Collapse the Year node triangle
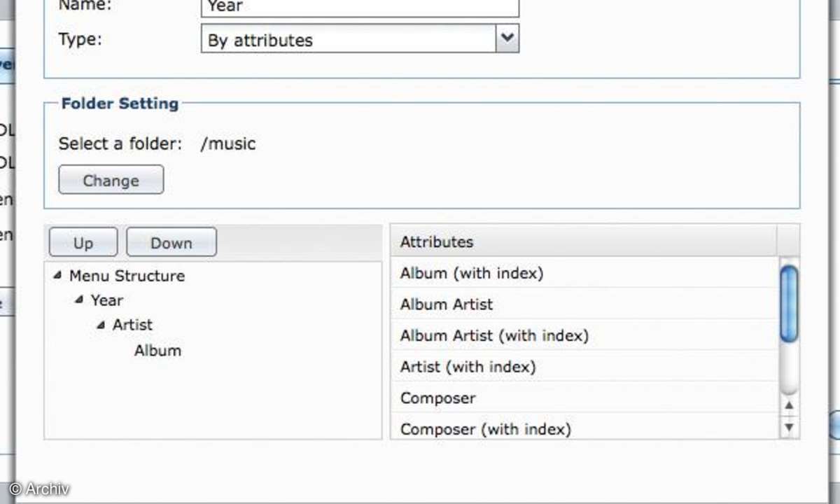Viewport: 840px width, 504px height. [x=78, y=300]
